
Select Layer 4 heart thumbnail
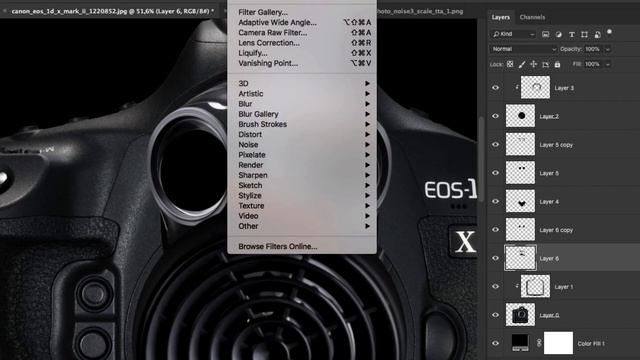pyautogui.click(x=520, y=201)
